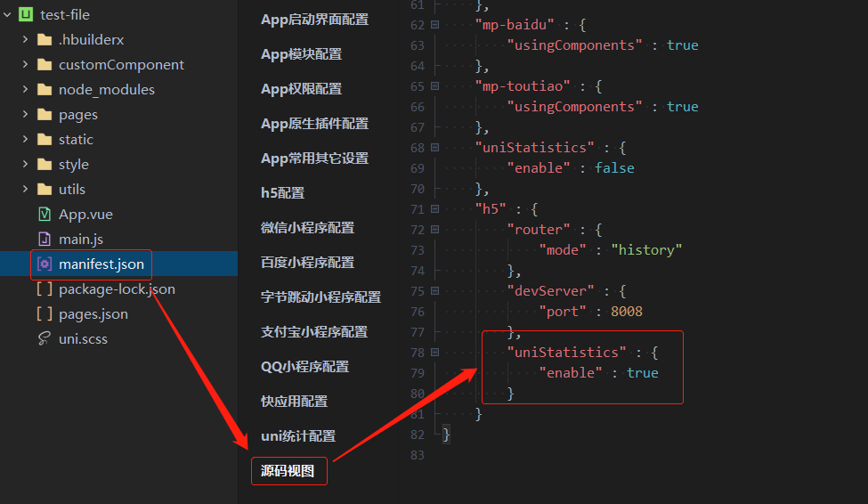Open 字节跳动小程序配置 section
The height and width of the screenshot is (504, 868).
(320, 297)
